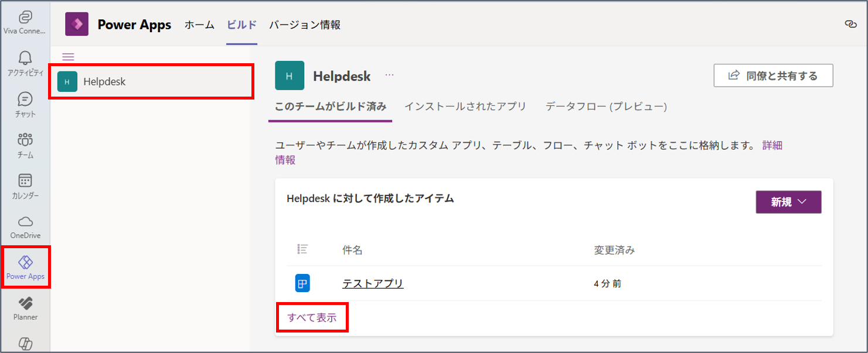The width and height of the screenshot is (868, 353).
Task: Open the 新規 dropdown
Action: point(788,202)
